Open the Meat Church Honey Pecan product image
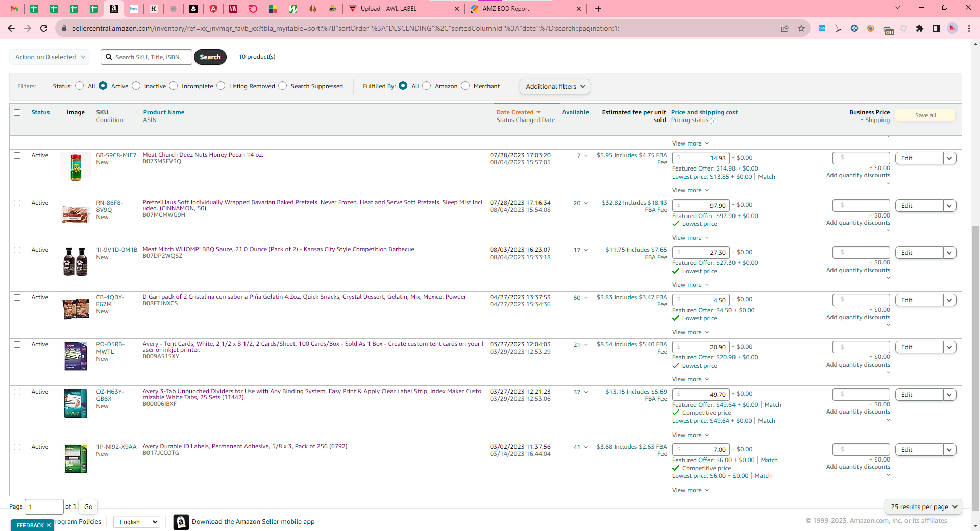The width and height of the screenshot is (980, 531). pos(76,167)
